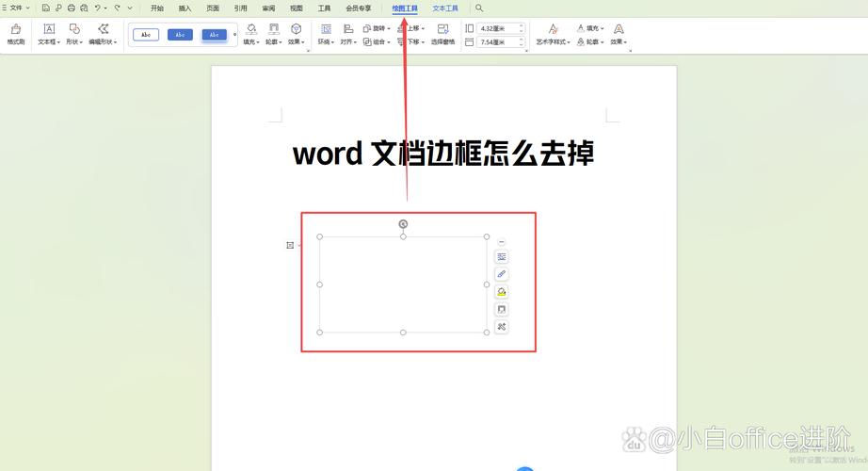This screenshot has height=471, width=868.
Task: Click the WordArt group dialog launcher
Action: coord(630,51)
